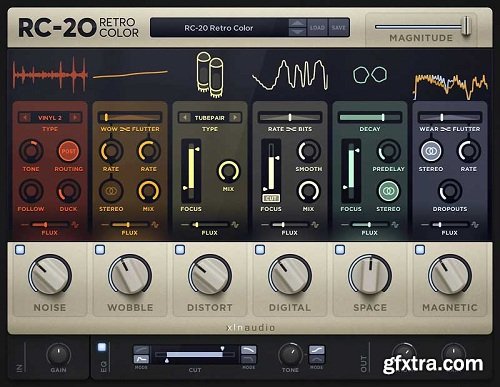The image size is (500, 387).
Task: Click the master TONE knob in EQ section
Action: pyautogui.click(x=290, y=354)
